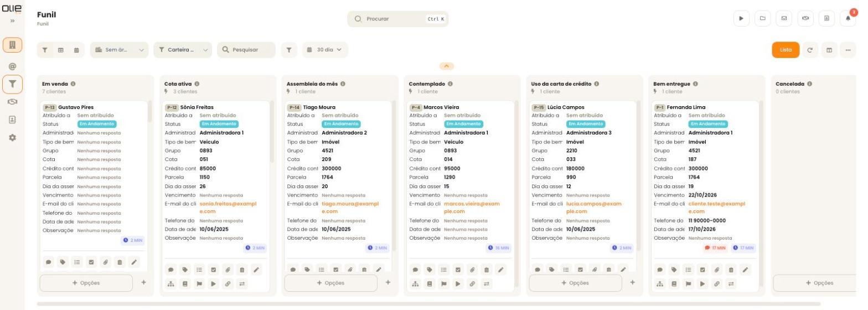Click the cliente.teste@example.com email link
Screen dimensions: 868x310
[x=717, y=208]
